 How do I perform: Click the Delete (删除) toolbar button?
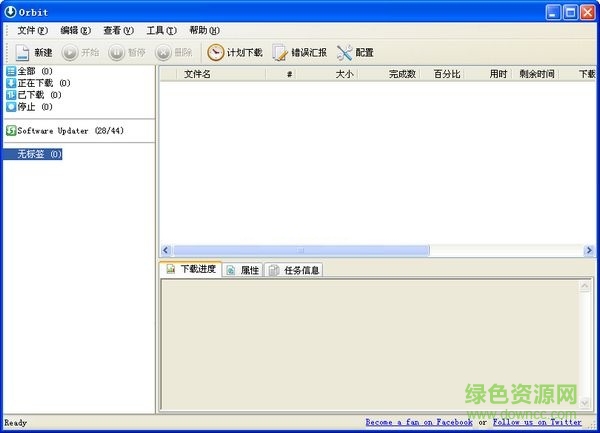(x=174, y=52)
